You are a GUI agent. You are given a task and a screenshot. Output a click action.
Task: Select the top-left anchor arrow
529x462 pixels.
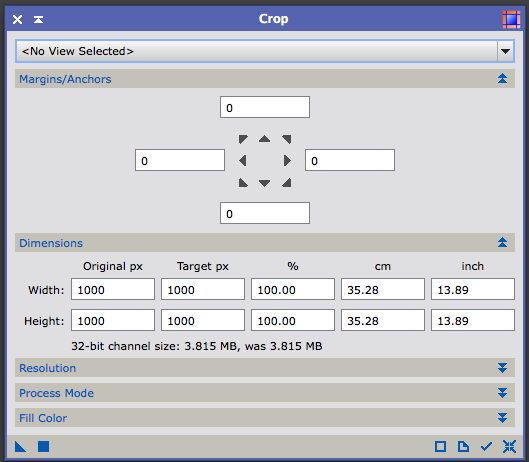[243, 139]
